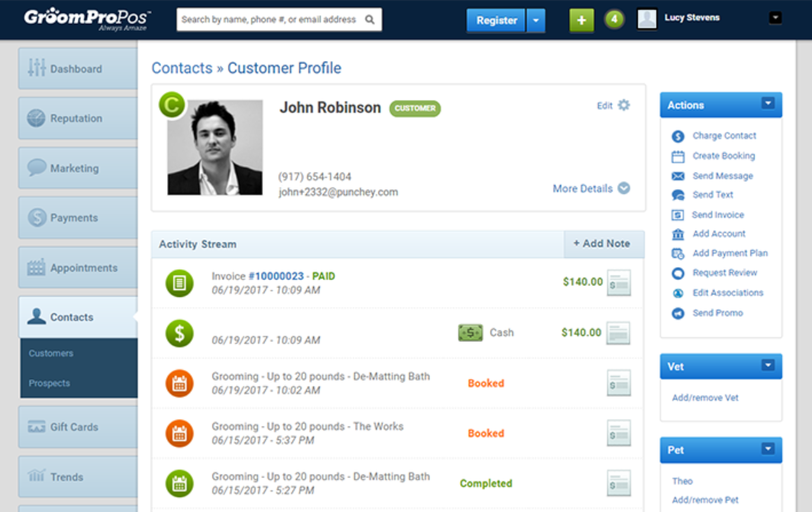The image size is (812, 512).
Task: Collapse the Vet panel arrow
Action: coord(768,365)
